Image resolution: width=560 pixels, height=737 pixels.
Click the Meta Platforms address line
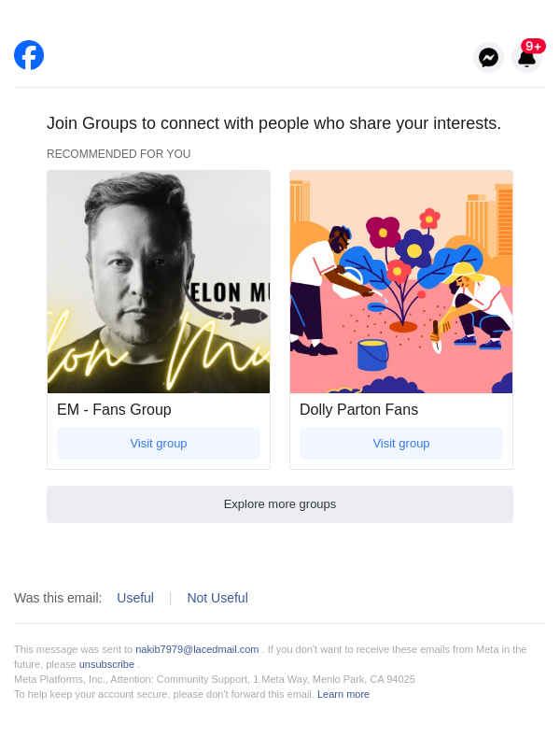click(x=215, y=679)
